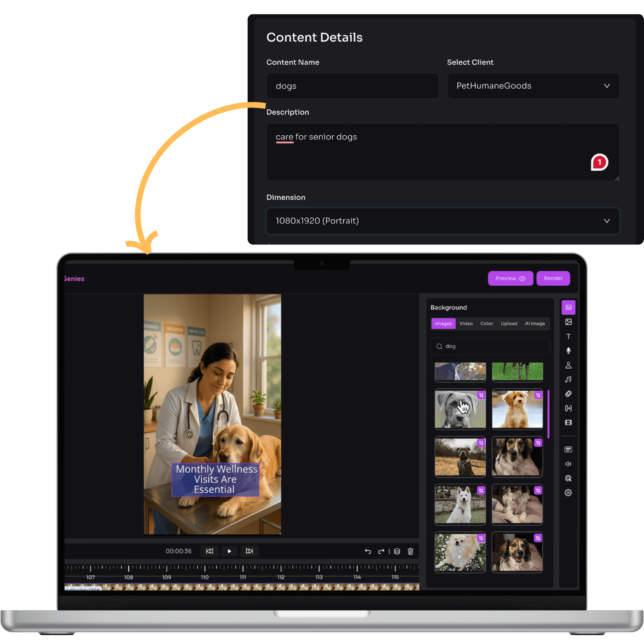This screenshot has height=644, width=644.
Task: Click the settings gear icon
Action: [568, 493]
